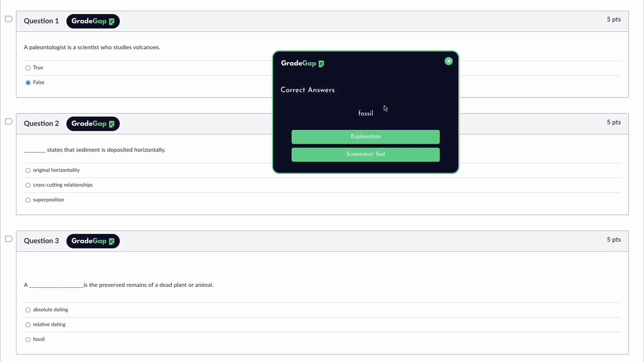Click the GradeGap logo icon in popup

pos(321,63)
